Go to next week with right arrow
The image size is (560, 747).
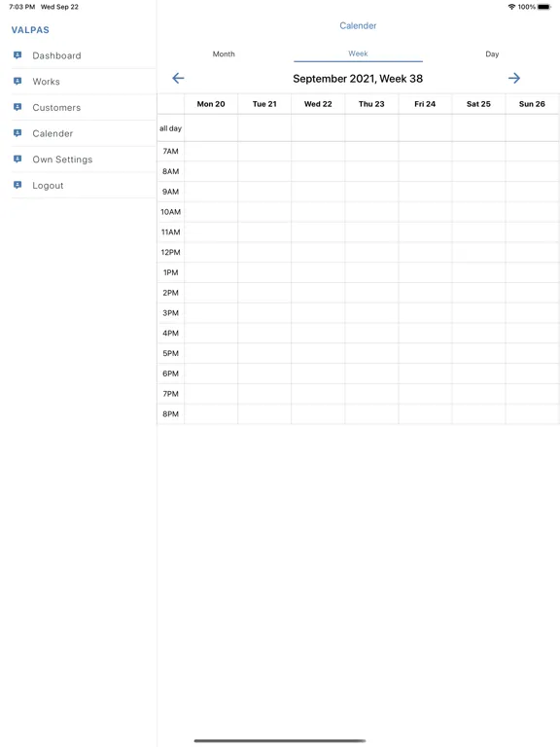tap(514, 78)
